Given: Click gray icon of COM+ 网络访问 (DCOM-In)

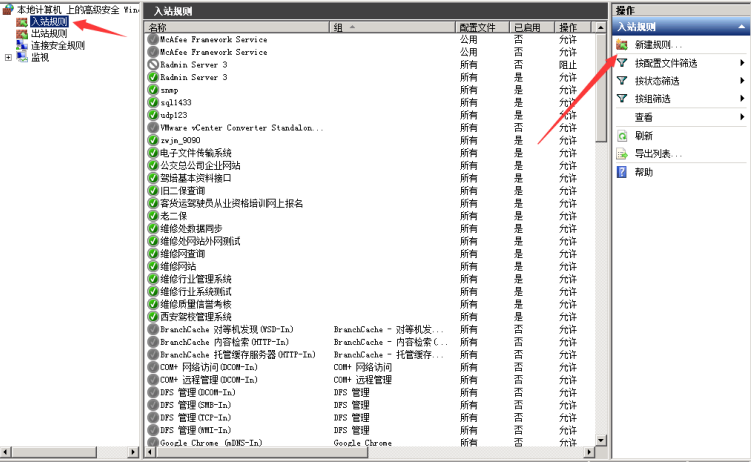Looking at the screenshot, I should coord(153,367).
